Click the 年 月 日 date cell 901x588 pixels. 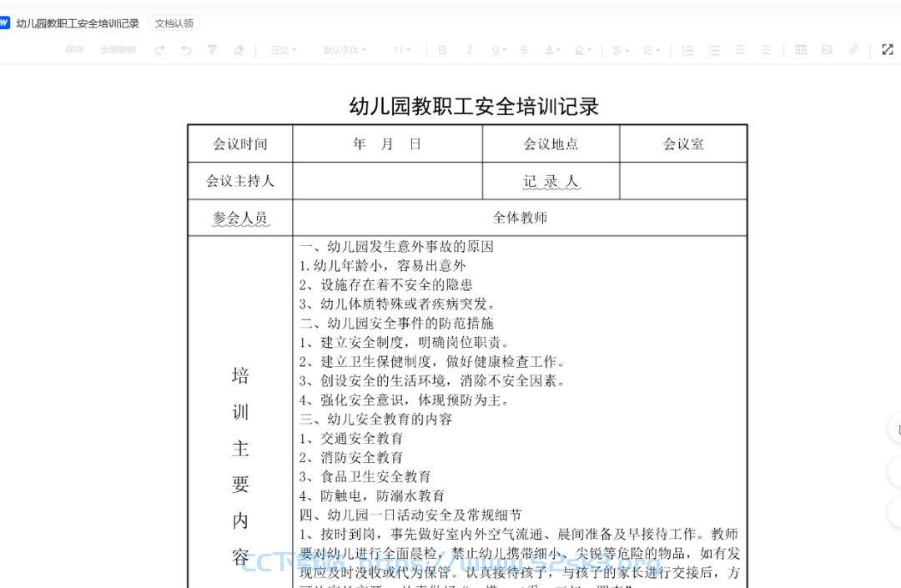[387, 143]
